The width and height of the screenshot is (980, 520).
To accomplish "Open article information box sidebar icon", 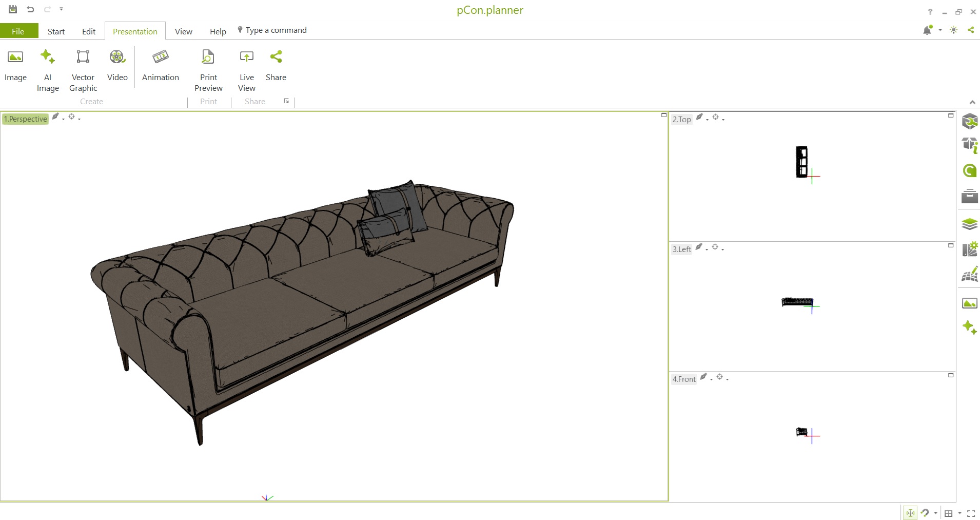I will (969, 145).
